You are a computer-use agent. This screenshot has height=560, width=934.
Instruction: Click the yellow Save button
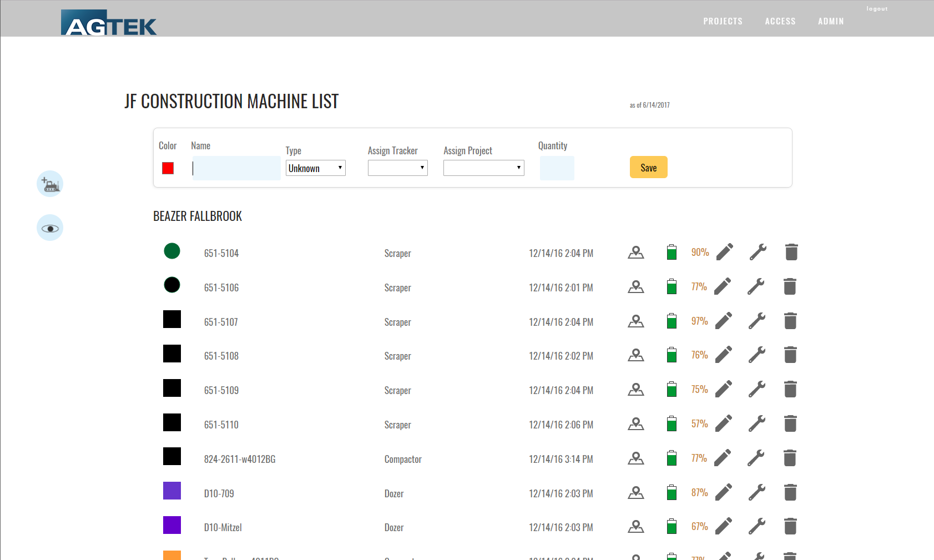648,168
